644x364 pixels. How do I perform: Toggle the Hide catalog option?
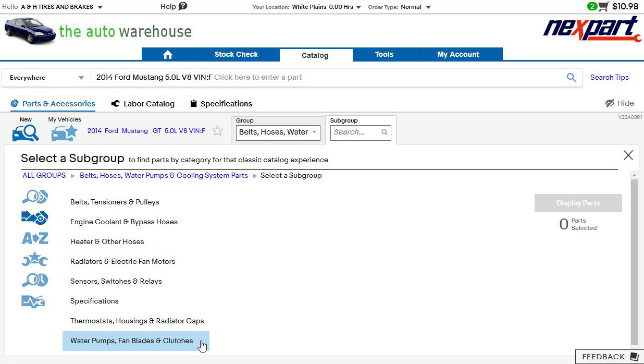(x=620, y=103)
